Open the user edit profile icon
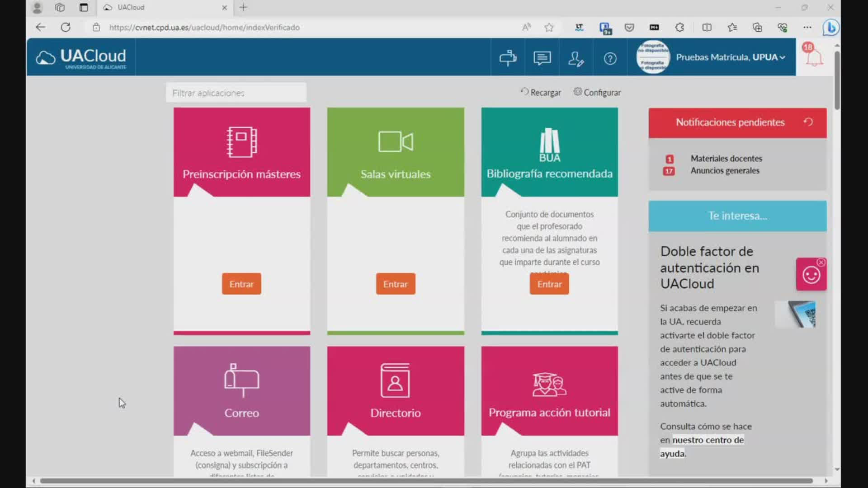Viewport: 868px width, 488px height. tap(576, 58)
